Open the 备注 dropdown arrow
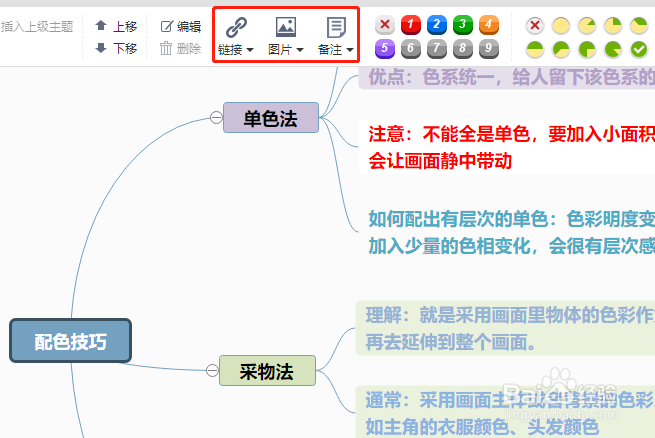 click(350, 50)
